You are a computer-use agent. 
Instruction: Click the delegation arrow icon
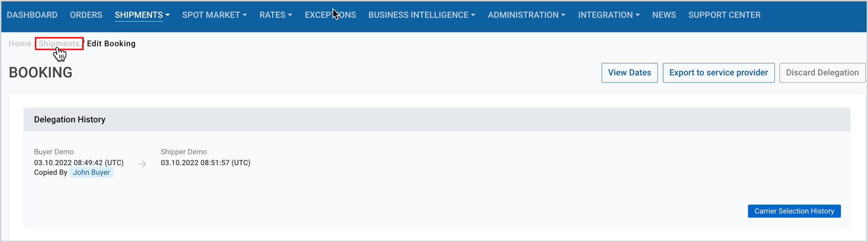coord(142,164)
